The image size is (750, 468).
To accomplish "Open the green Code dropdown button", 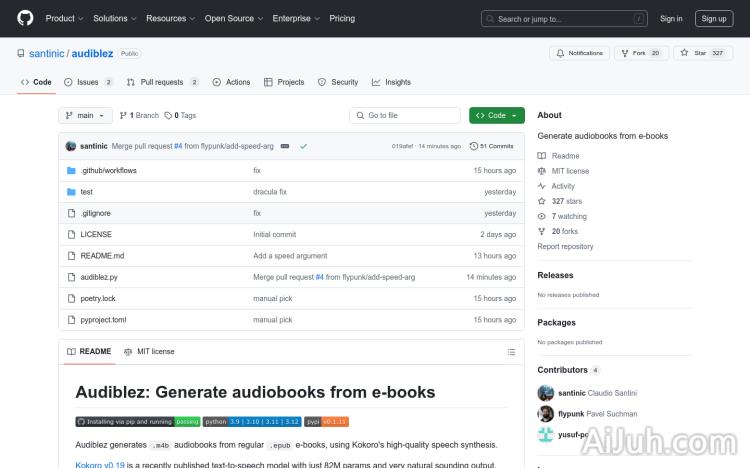I will click(496, 115).
